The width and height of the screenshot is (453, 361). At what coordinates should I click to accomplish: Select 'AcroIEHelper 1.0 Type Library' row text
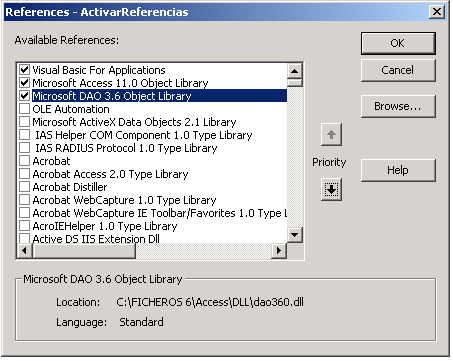105,226
